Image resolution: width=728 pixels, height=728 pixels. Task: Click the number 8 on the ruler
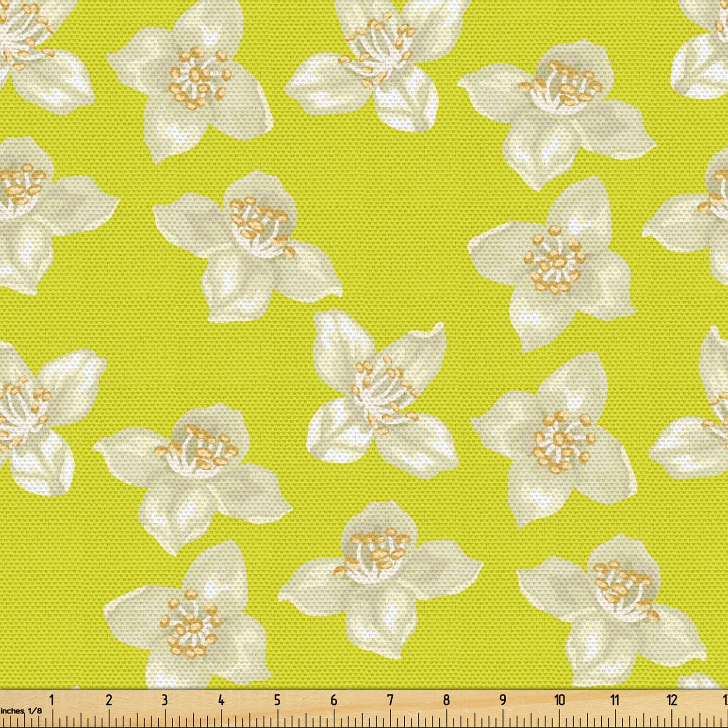pos(446,700)
